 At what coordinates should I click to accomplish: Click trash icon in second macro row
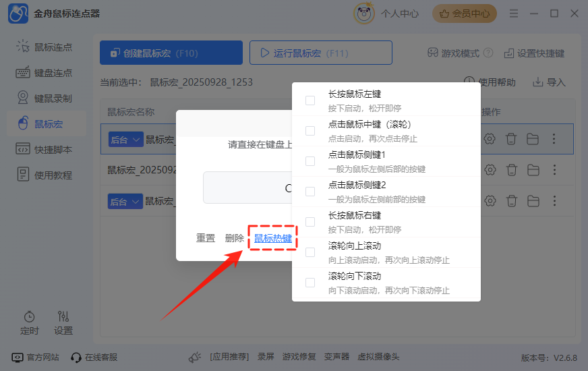(512, 170)
